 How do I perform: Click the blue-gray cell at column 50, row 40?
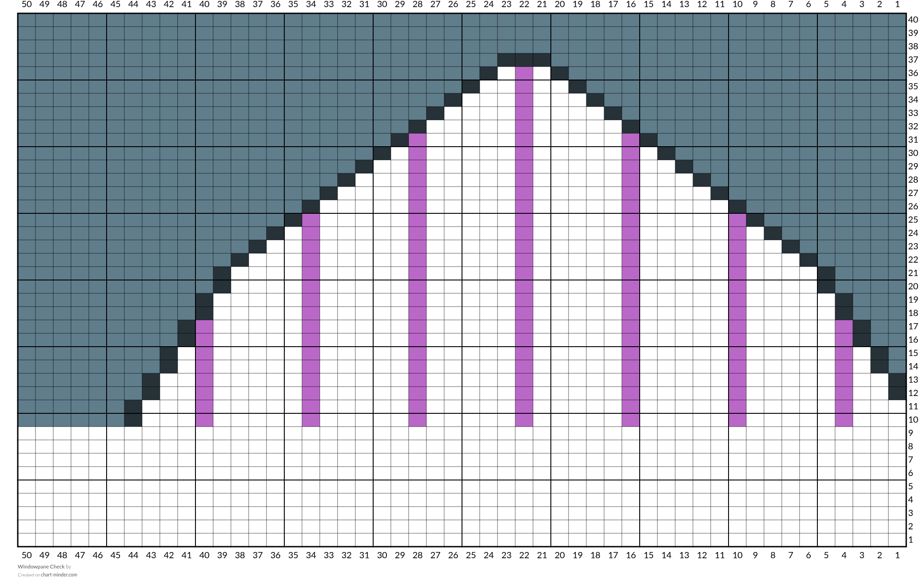[x=27, y=20]
